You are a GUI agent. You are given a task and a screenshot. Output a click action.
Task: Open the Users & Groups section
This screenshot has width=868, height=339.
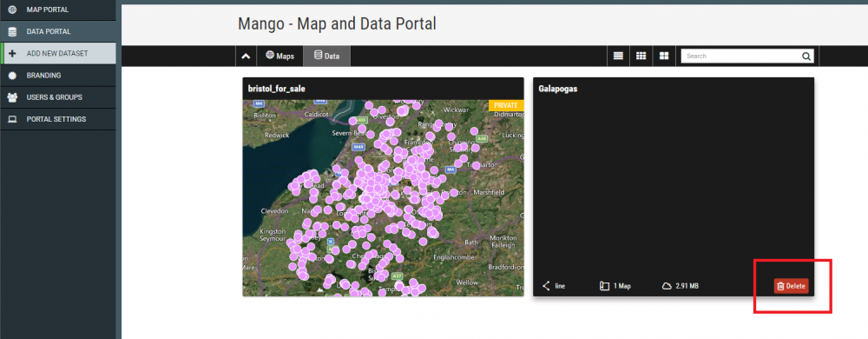[x=57, y=97]
